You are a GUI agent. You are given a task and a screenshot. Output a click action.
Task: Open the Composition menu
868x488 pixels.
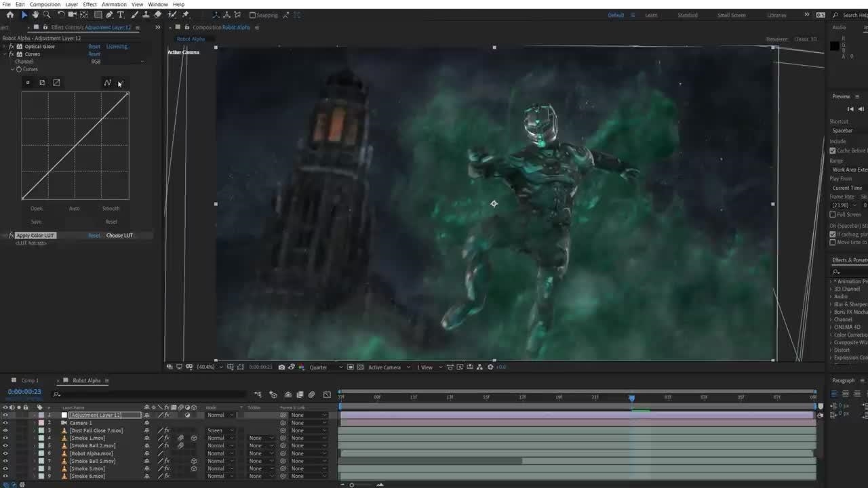click(45, 4)
